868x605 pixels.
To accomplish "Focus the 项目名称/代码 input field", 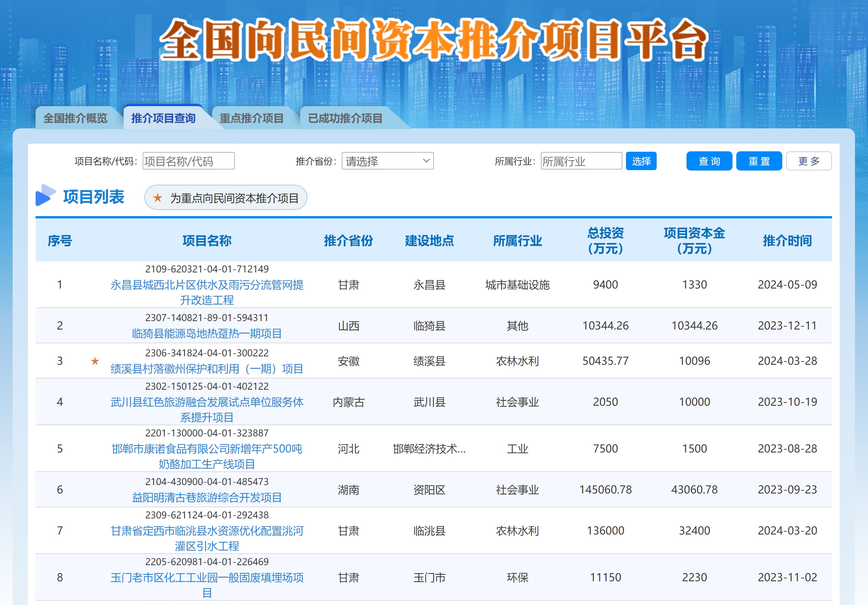I will click(188, 161).
